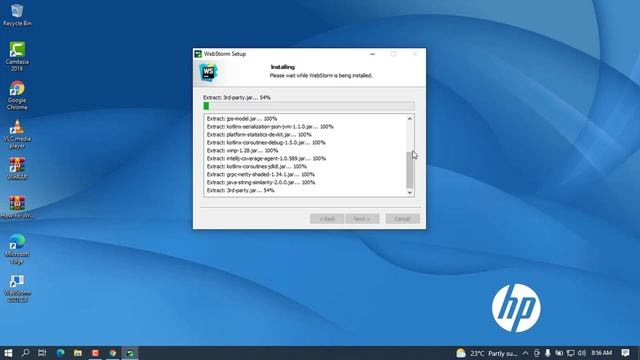The image size is (640, 360).
Task: Click 'Please wait while WebStorm is being installed.' text
Action: click(321, 76)
